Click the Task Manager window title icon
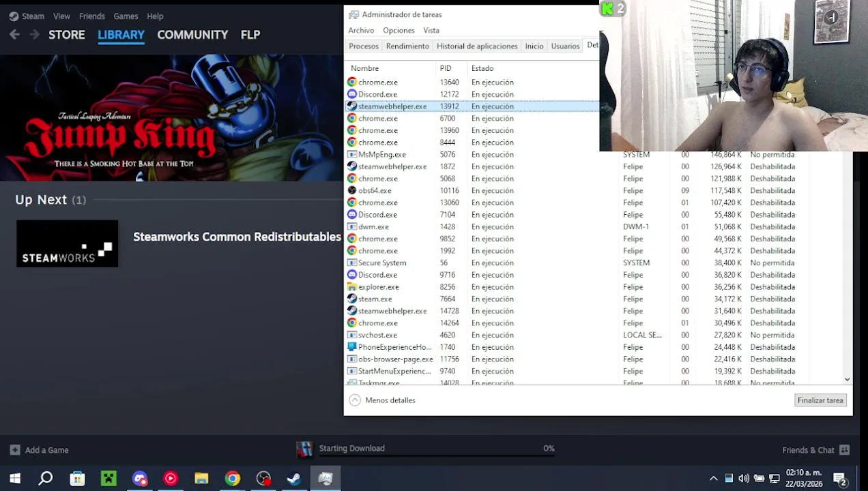Image resolution: width=868 pixels, height=491 pixels. pos(353,14)
